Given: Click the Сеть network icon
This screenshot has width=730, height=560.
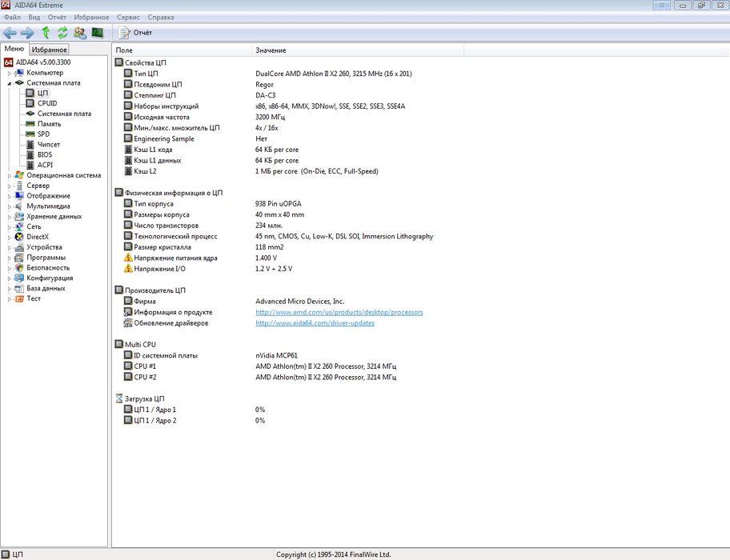Looking at the screenshot, I should 19,227.
